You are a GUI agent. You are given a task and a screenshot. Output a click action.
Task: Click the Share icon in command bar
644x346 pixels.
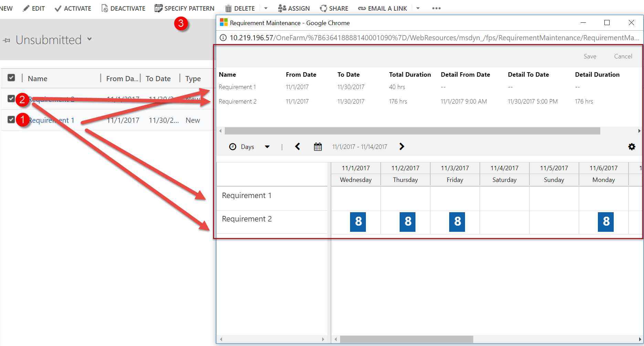click(323, 8)
